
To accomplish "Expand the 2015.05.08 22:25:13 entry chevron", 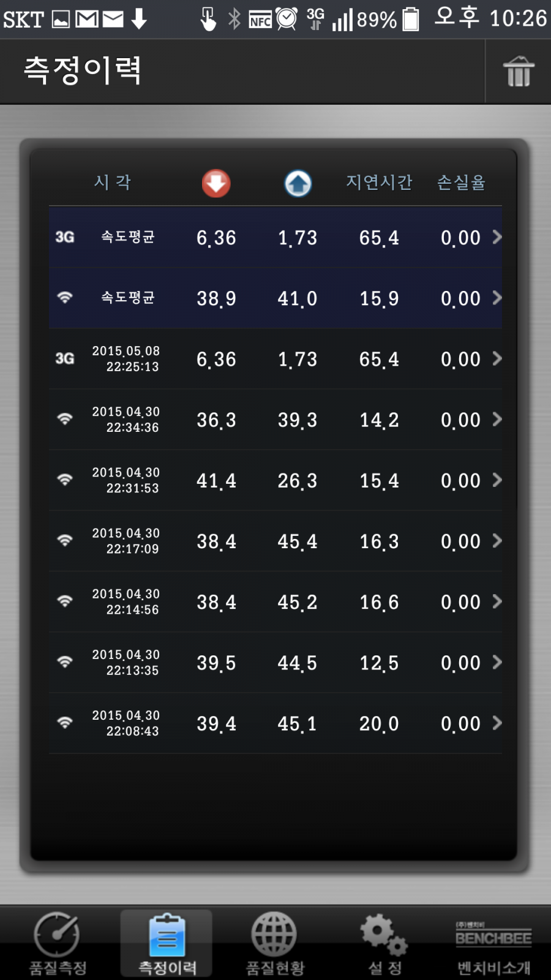I will click(497, 358).
